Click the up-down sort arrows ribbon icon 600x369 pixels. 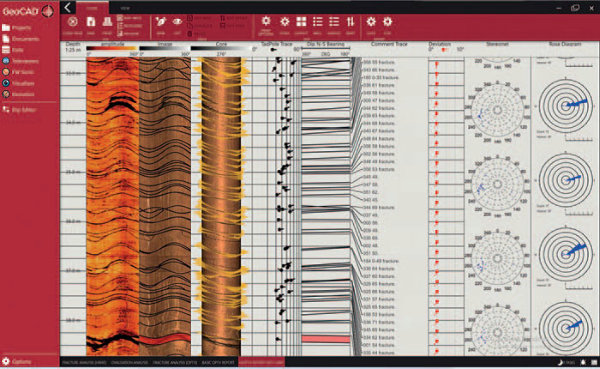click(x=351, y=22)
